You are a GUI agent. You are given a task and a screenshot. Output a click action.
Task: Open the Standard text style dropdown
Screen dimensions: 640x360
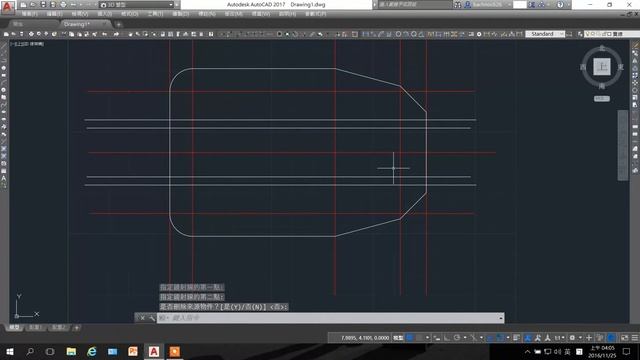[545, 34]
